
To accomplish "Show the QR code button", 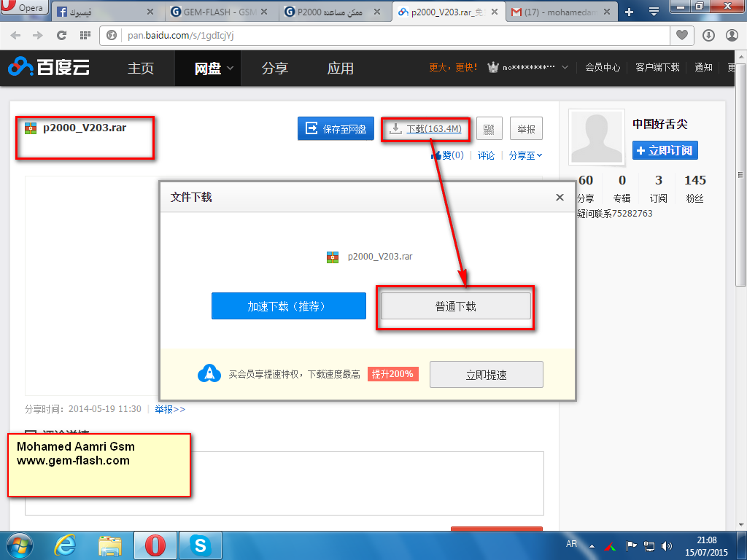I will (489, 128).
